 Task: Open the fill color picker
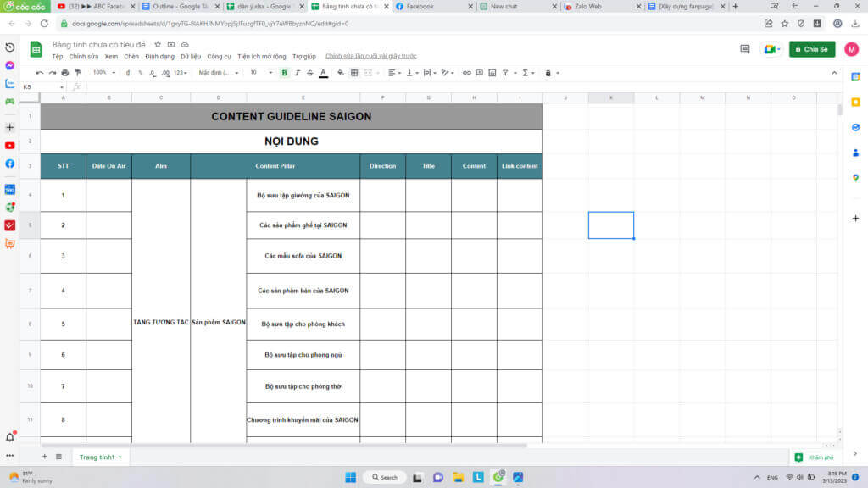(341, 73)
